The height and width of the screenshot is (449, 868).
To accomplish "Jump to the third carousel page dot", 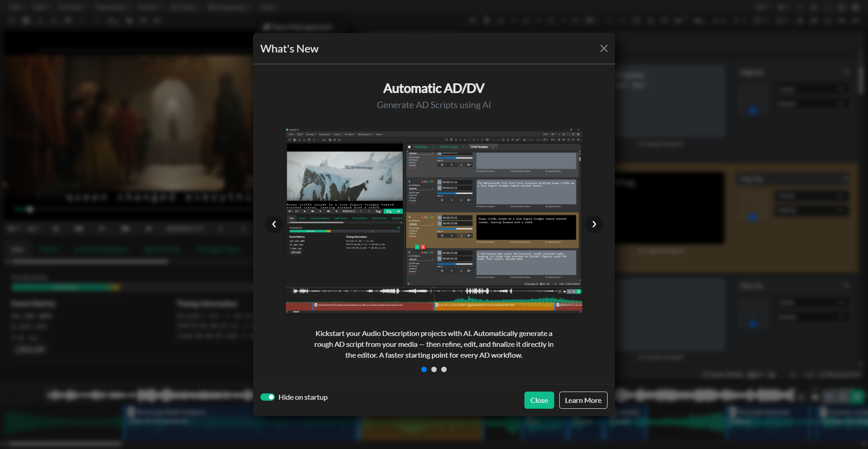I will click(x=444, y=369).
